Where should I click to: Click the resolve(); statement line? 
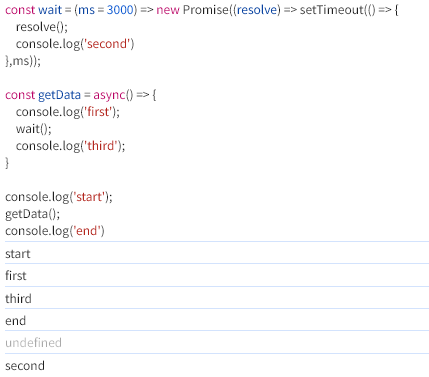pyautogui.click(x=42, y=27)
